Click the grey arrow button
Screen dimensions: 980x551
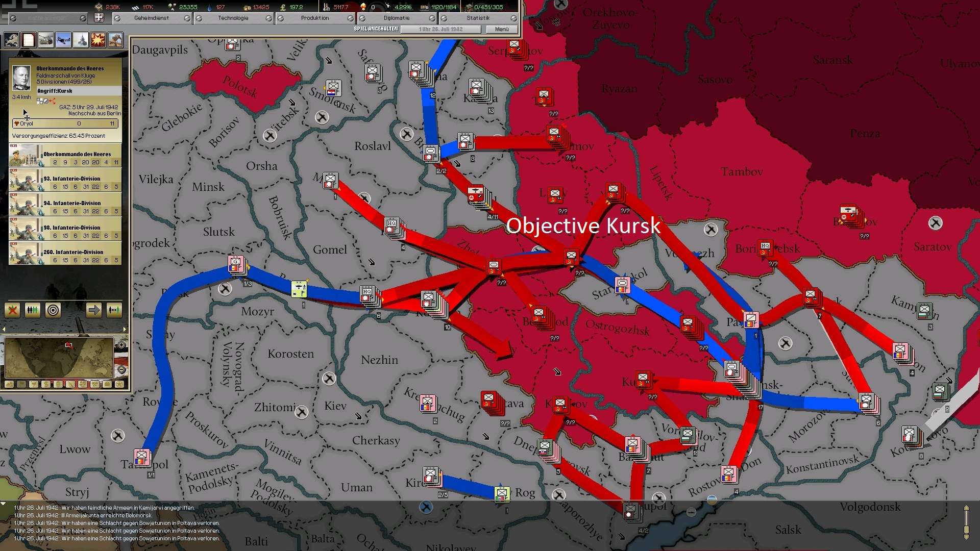[94, 310]
